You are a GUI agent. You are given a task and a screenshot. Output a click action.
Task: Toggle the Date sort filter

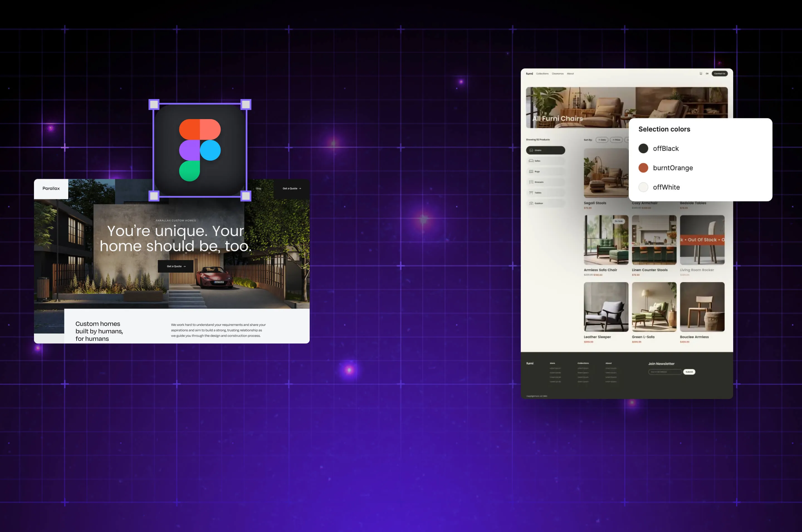click(602, 140)
